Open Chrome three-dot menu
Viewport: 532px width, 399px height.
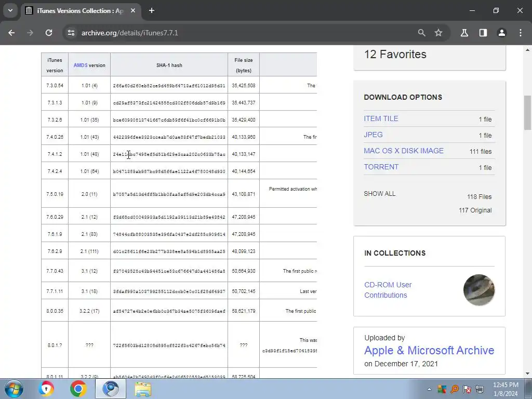click(521, 33)
